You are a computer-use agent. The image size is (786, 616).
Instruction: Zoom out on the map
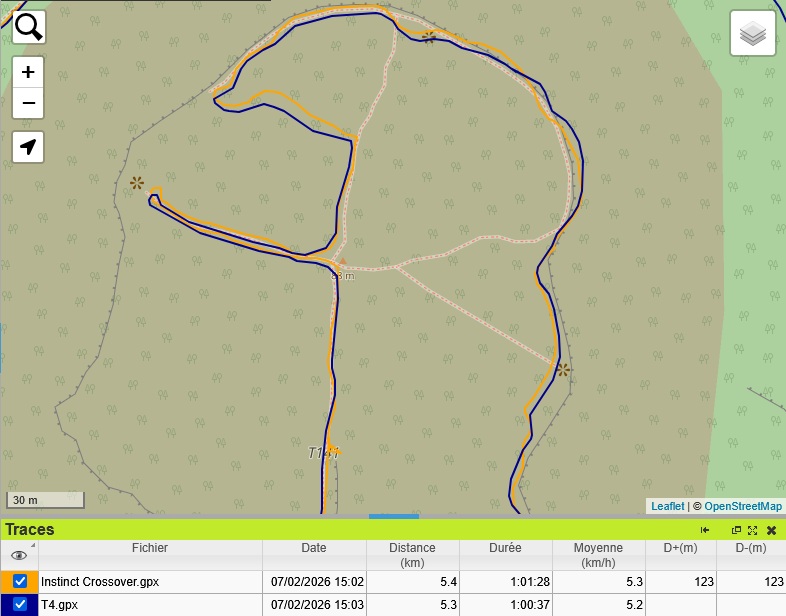(x=28, y=102)
